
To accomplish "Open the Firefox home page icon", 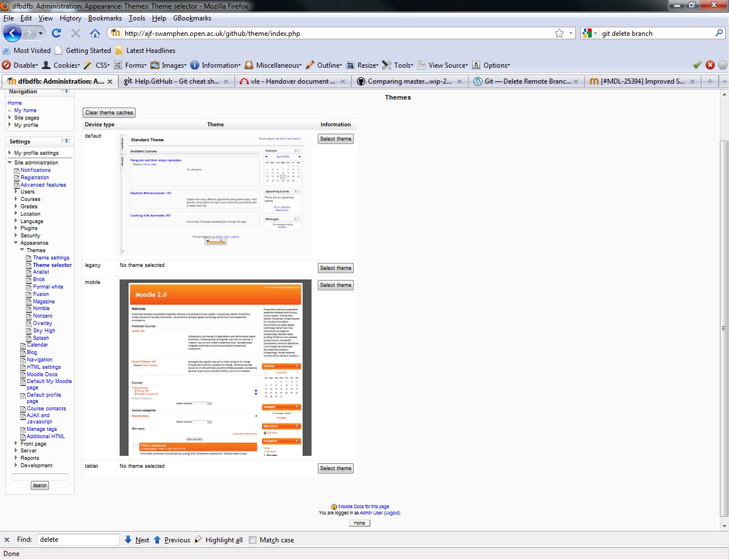I will 95,33.
